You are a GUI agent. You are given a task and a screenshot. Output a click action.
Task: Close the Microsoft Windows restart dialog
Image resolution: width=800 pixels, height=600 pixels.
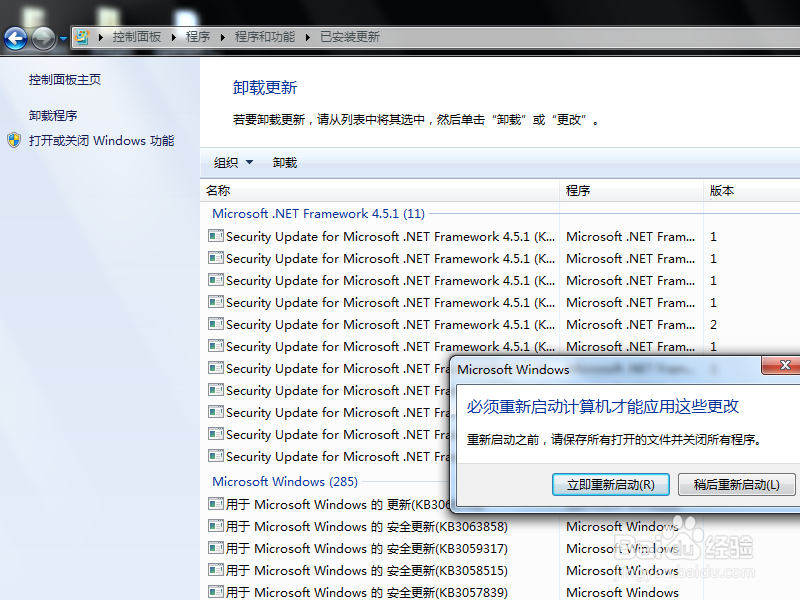(x=783, y=365)
